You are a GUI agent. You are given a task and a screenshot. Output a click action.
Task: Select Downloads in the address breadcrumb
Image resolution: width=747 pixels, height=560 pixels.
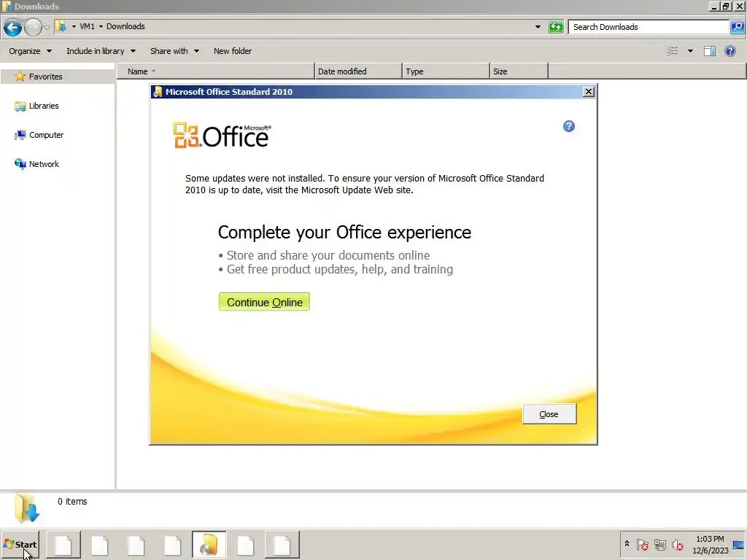125,26
